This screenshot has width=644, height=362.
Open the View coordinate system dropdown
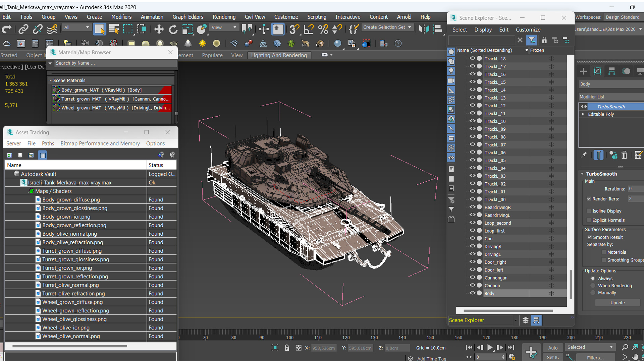tap(224, 27)
